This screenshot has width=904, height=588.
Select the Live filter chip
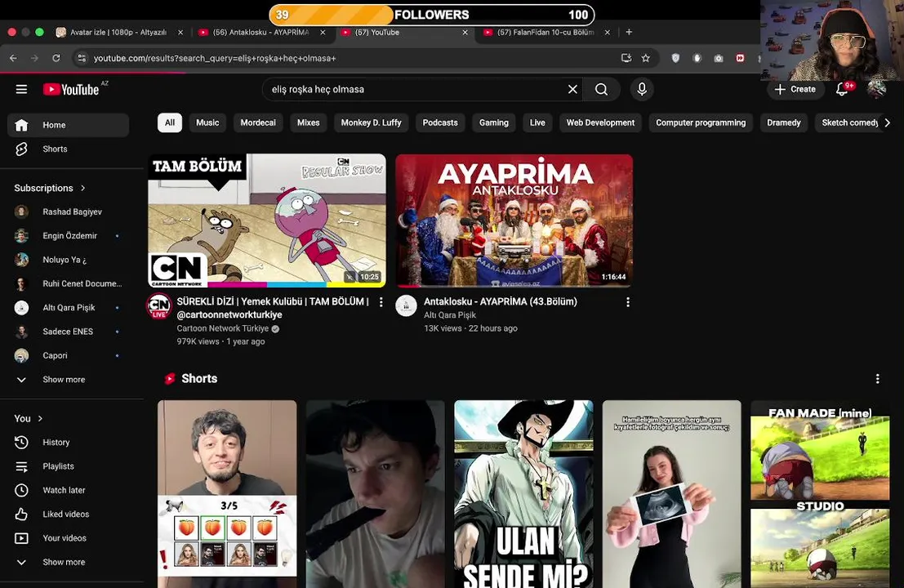point(537,122)
